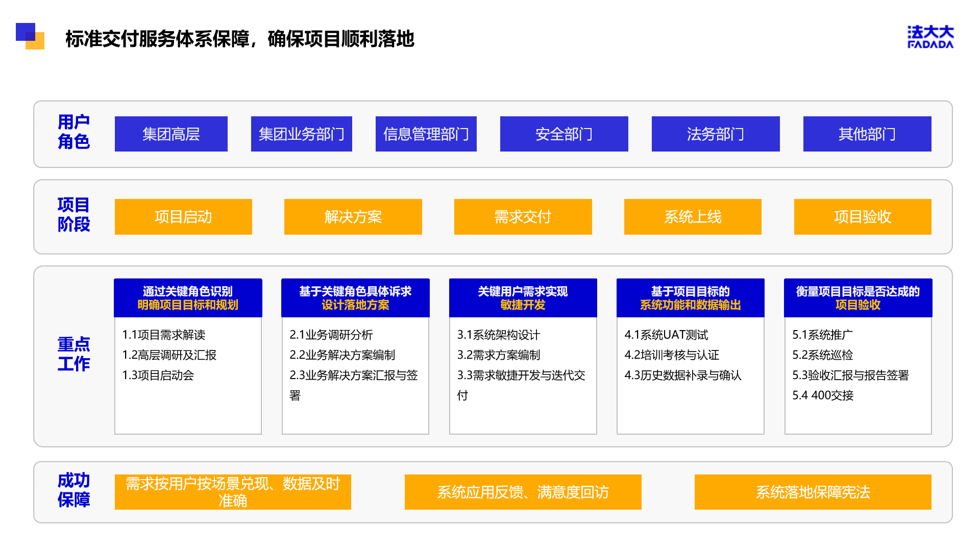Click header 敏捷开发
Screen dimensions: 980x551
pyautogui.click(x=523, y=305)
